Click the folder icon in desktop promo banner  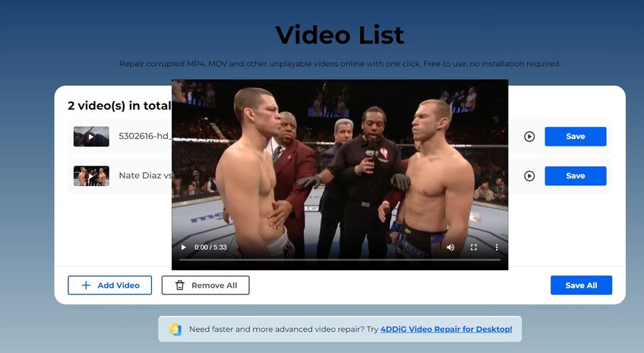(x=175, y=329)
